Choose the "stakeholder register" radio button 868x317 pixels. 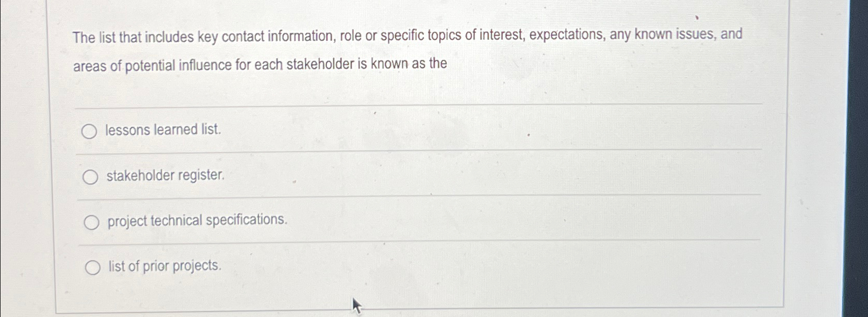(90, 177)
